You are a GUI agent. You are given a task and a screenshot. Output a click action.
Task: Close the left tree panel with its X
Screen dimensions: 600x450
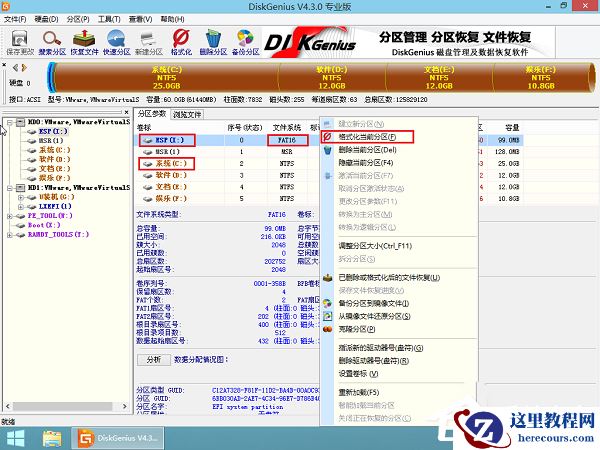[x=126, y=112]
